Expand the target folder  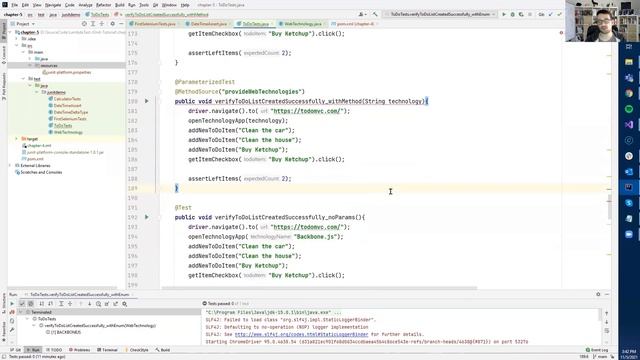coord(17,139)
